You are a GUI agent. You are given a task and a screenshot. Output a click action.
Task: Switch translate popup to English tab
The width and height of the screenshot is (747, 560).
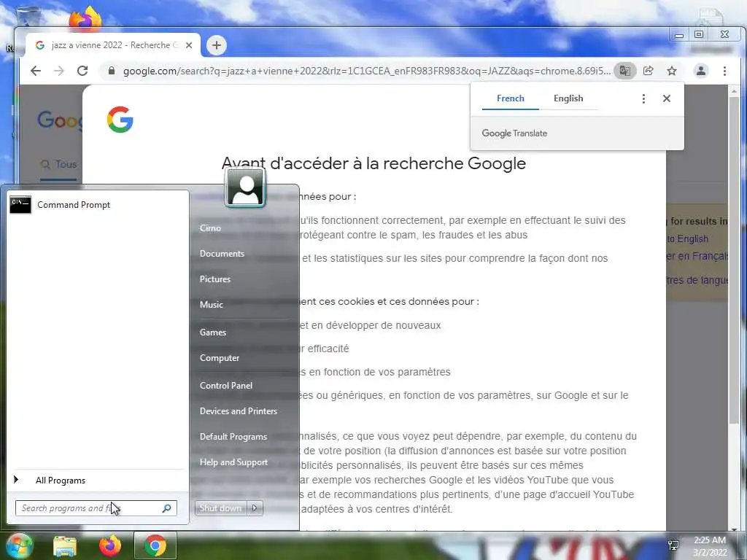click(x=568, y=98)
